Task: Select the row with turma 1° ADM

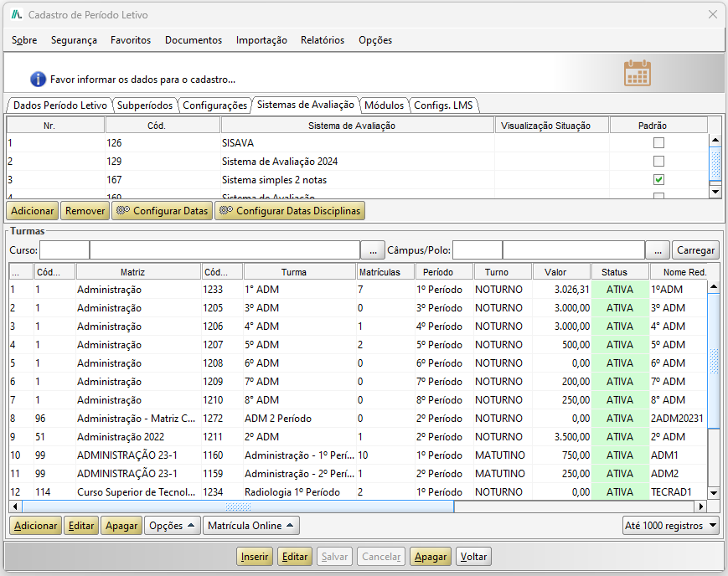Action: click(358, 290)
